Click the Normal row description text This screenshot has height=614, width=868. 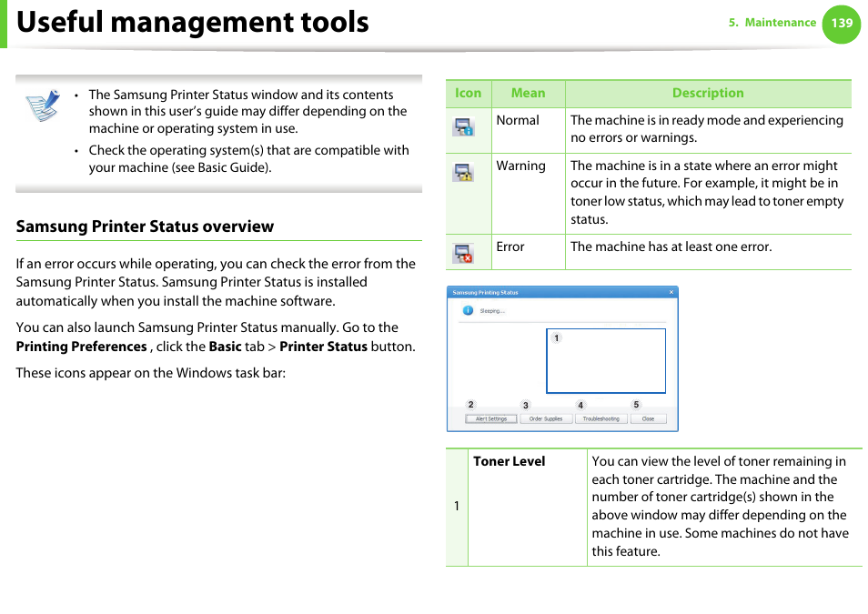point(707,129)
